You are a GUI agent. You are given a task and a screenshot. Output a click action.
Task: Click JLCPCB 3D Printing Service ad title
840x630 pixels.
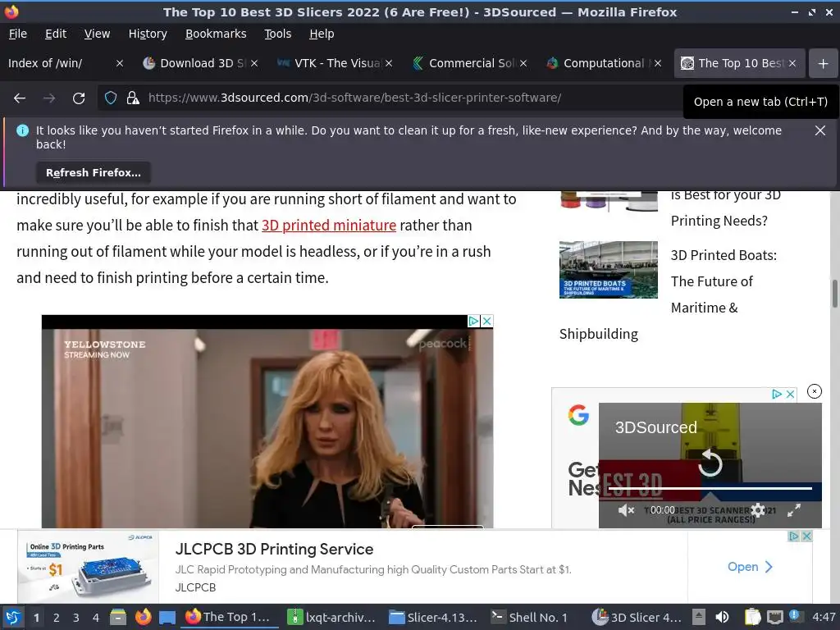point(274,549)
